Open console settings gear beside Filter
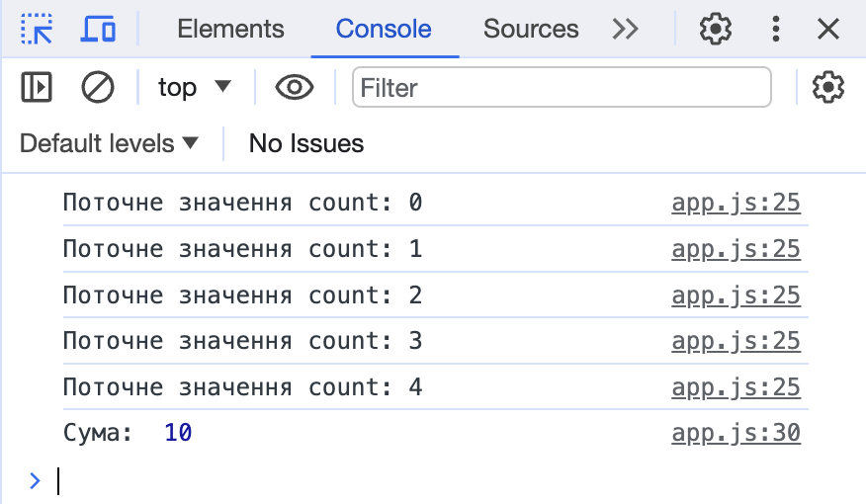 coord(828,88)
